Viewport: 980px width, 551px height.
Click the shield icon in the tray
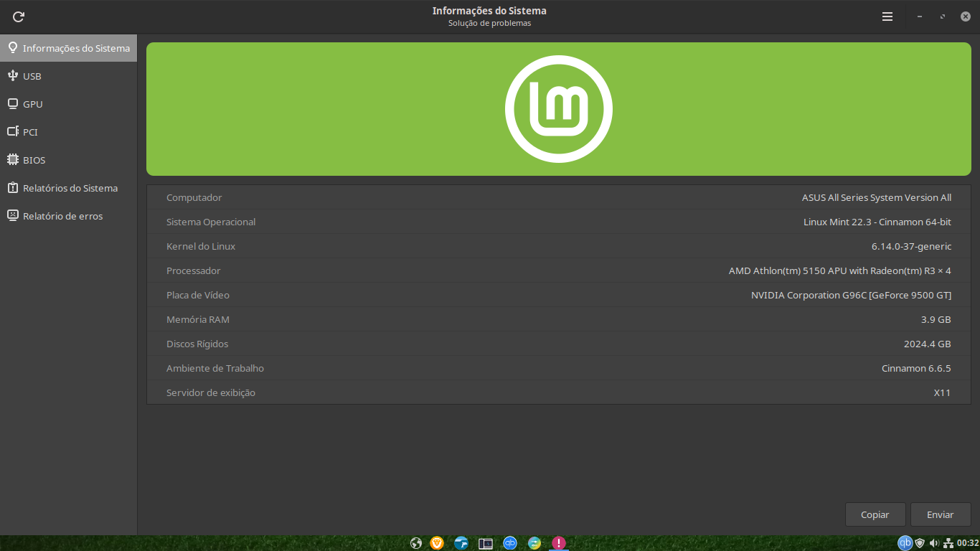pos(920,543)
